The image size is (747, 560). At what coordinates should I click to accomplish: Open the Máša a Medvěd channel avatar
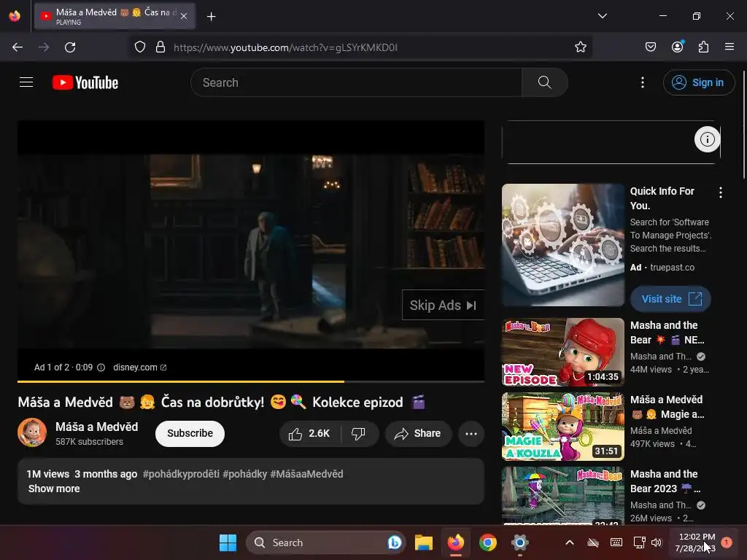click(32, 432)
